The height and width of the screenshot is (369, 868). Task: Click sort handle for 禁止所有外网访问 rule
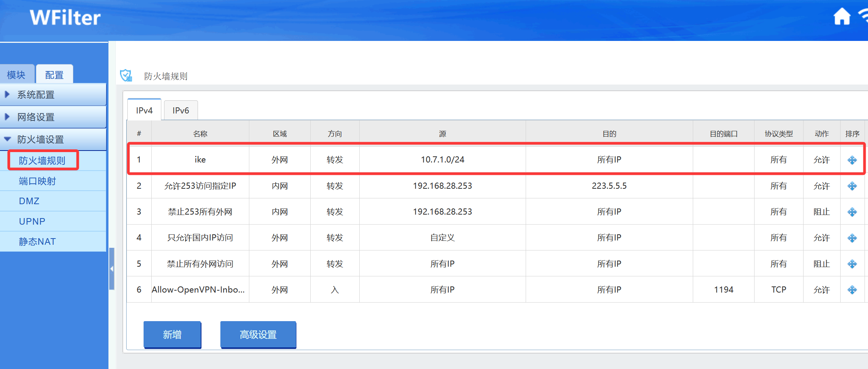pyautogui.click(x=852, y=264)
